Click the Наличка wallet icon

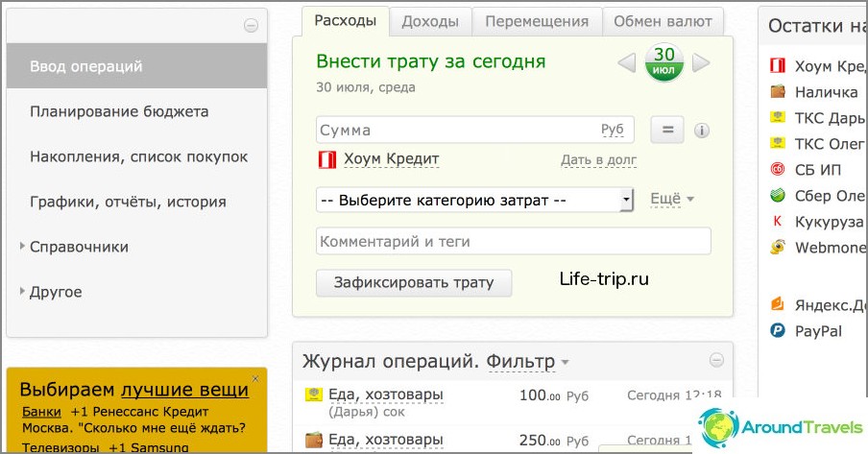point(778,91)
